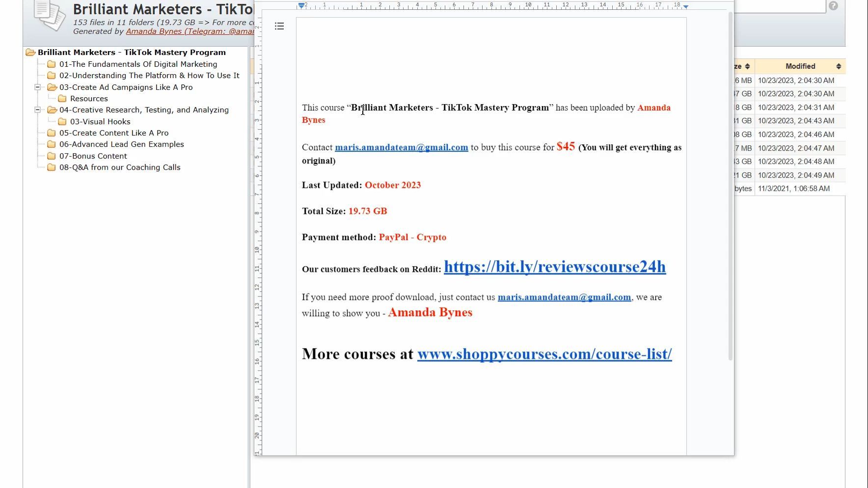
Task: Click the Amanda Bynes Telegram link
Action: click(190, 31)
